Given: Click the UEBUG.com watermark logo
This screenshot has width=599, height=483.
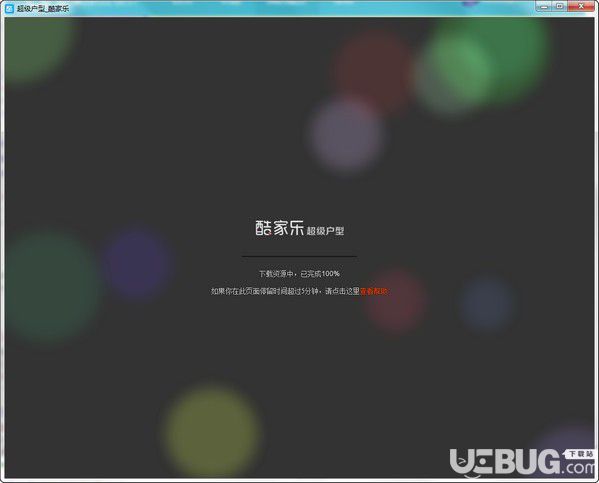Looking at the screenshot, I should (522, 464).
